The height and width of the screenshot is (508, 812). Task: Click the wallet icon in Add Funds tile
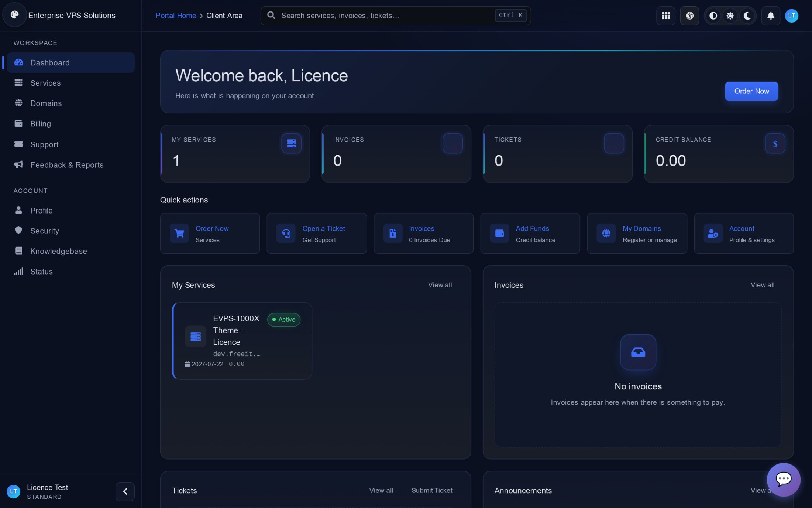click(x=499, y=233)
